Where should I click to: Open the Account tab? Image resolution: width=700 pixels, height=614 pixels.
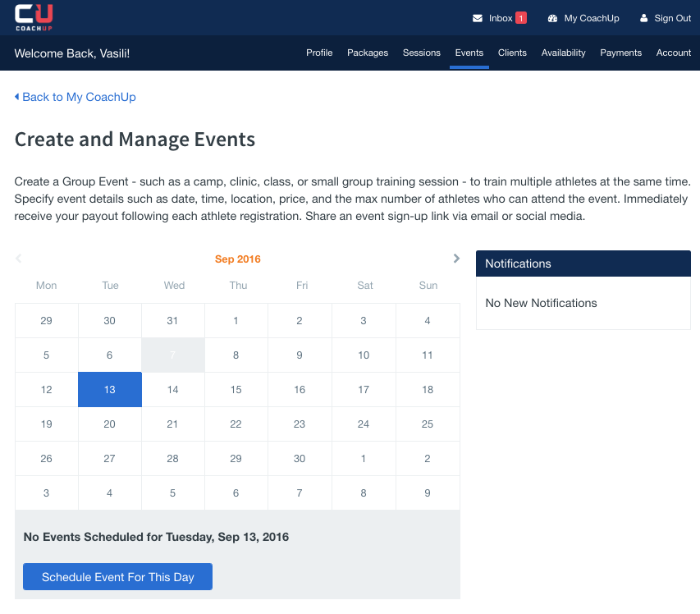673,53
